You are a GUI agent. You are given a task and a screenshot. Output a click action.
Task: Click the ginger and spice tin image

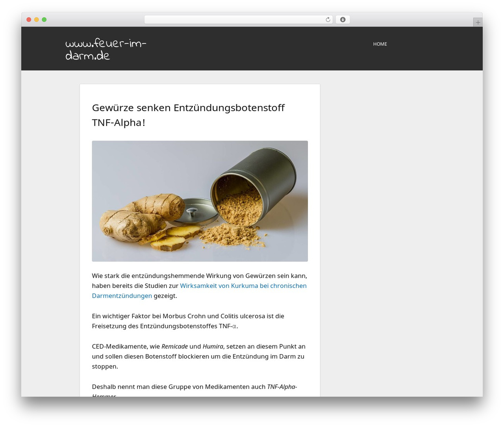click(200, 201)
